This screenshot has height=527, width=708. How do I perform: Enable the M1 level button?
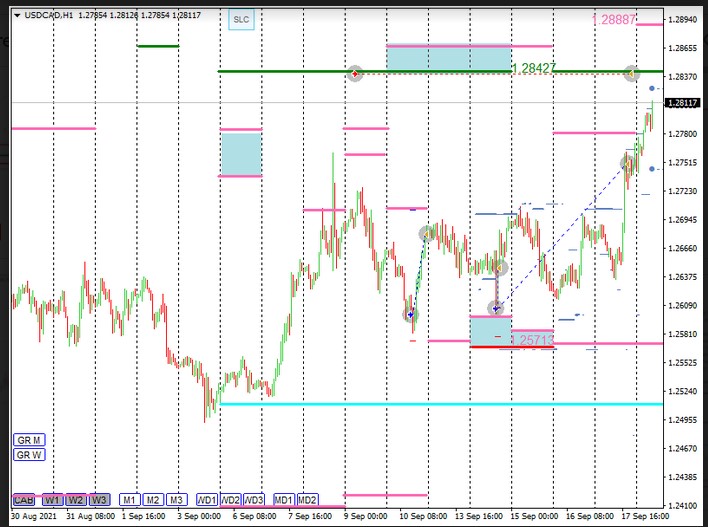[x=129, y=499]
